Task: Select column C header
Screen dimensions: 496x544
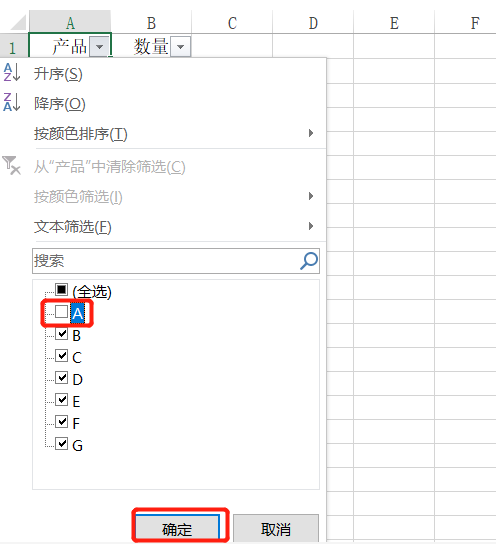Action: (x=232, y=22)
